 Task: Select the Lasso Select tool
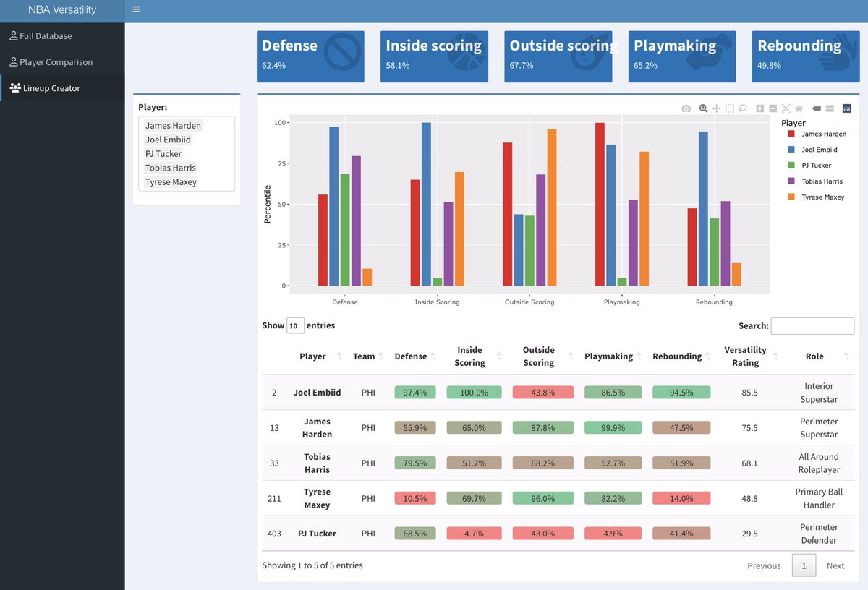743,108
